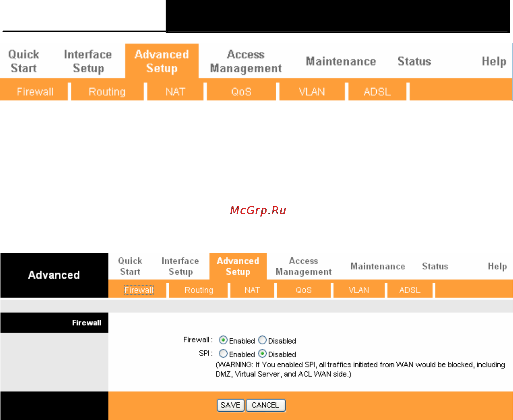Choose NAT submenu in upper orange bar
This screenshot has width=513, height=420.
[175, 92]
